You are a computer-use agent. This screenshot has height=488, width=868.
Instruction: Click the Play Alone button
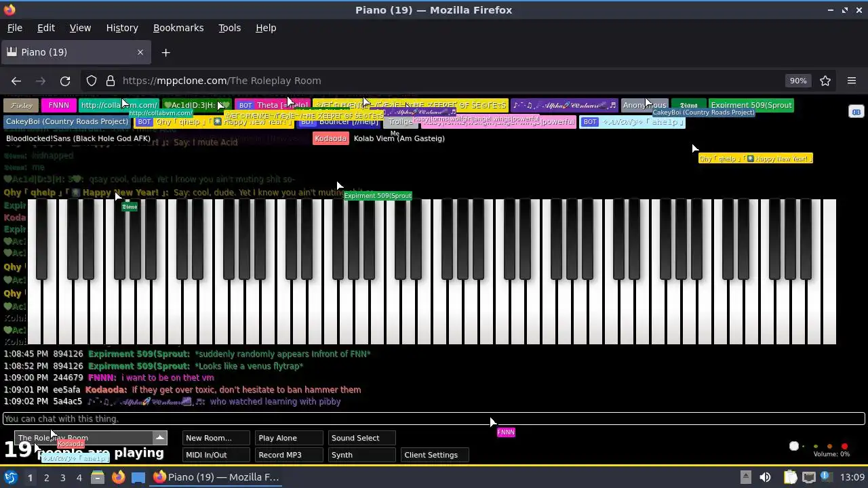[290, 438]
